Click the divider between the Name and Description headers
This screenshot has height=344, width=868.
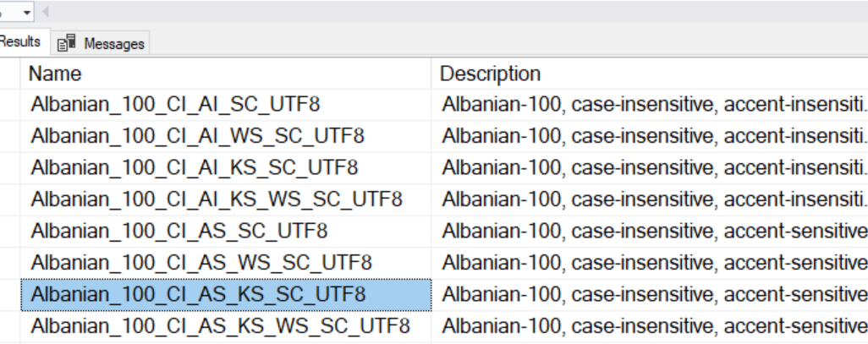(432, 74)
